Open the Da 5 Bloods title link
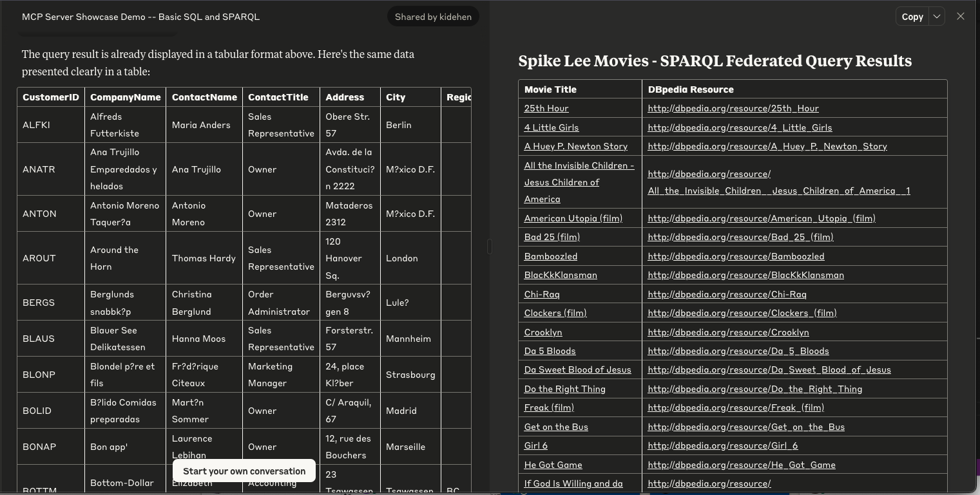The width and height of the screenshot is (980, 495). (550, 351)
